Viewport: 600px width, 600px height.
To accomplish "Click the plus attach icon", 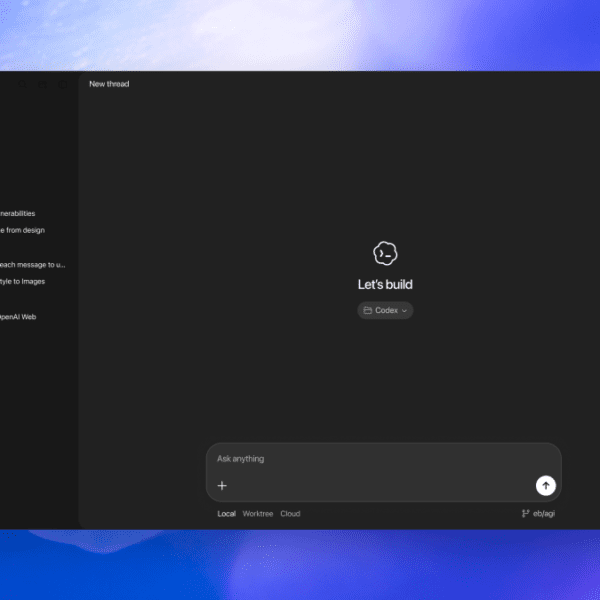I will click(222, 486).
